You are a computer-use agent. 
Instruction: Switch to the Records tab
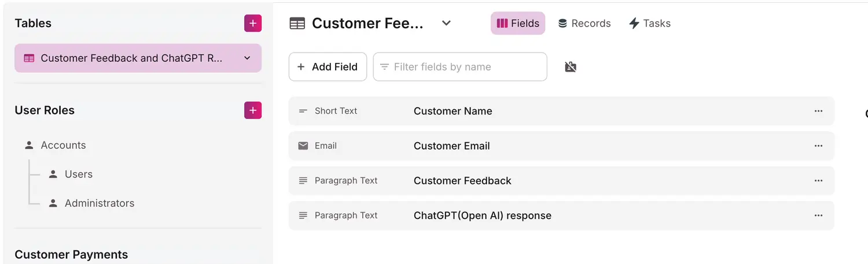[x=584, y=23]
